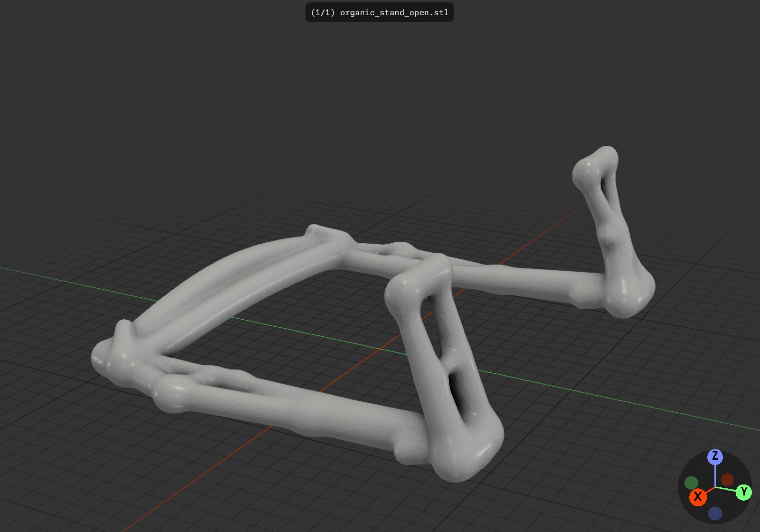This screenshot has width=760, height=532.
Task: Select the dark green negative Y axis dot
Action: coord(691,483)
